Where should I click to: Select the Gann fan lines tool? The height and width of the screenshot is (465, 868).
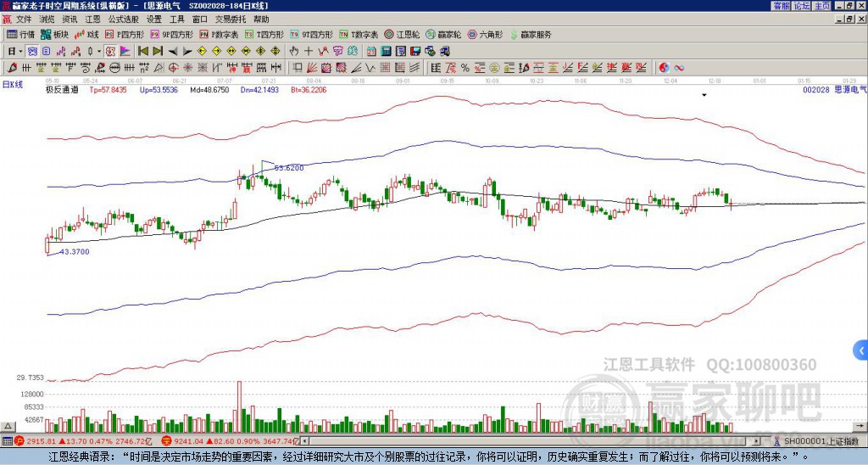tap(312, 68)
